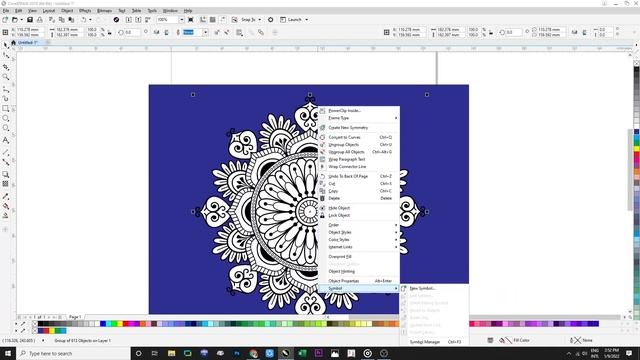Select the Shape edit tool

tap(6, 56)
